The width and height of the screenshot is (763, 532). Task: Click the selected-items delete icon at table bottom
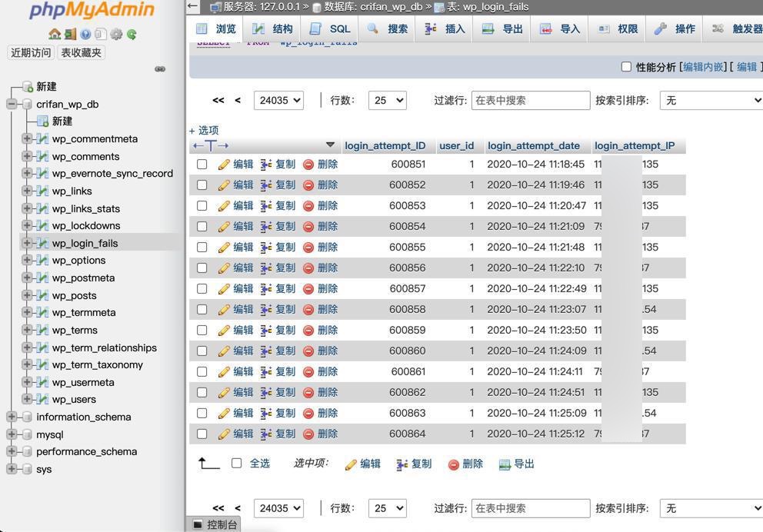tap(454, 465)
